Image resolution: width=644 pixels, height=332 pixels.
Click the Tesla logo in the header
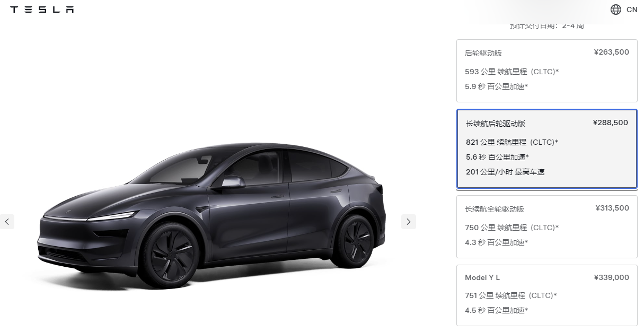(42, 10)
